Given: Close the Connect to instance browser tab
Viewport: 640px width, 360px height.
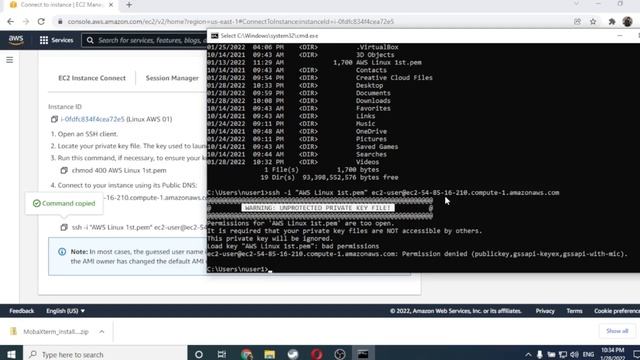Looking at the screenshot, I should [111, 5].
